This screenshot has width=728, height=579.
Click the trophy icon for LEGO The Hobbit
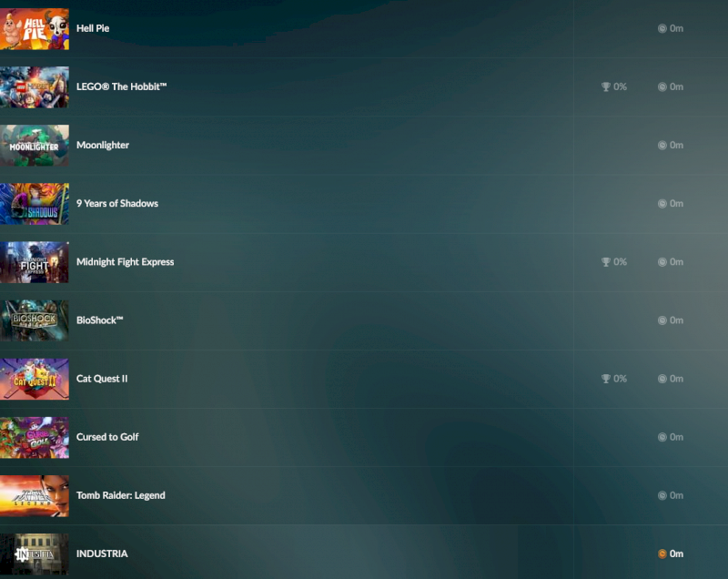point(606,86)
